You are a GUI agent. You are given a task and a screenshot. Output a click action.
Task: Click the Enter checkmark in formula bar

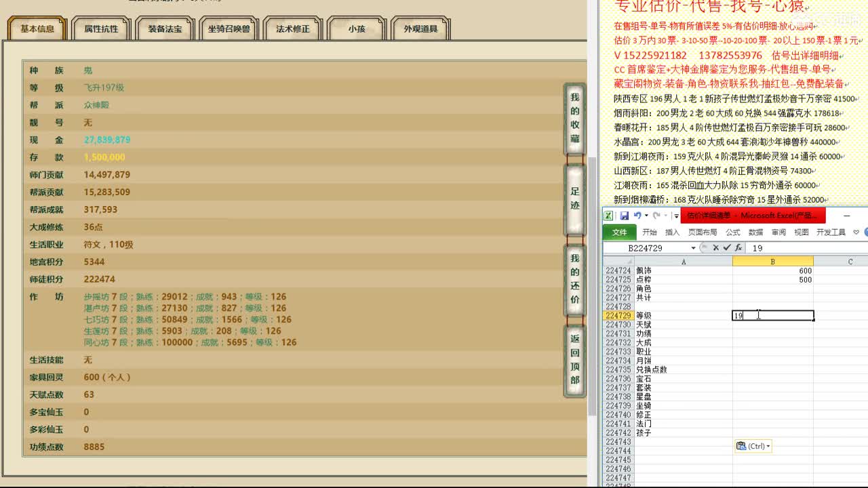pyautogui.click(x=726, y=248)
